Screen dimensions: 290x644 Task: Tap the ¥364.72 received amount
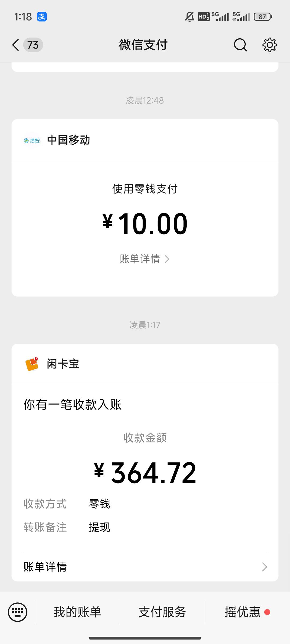click(x=145, y=473)
